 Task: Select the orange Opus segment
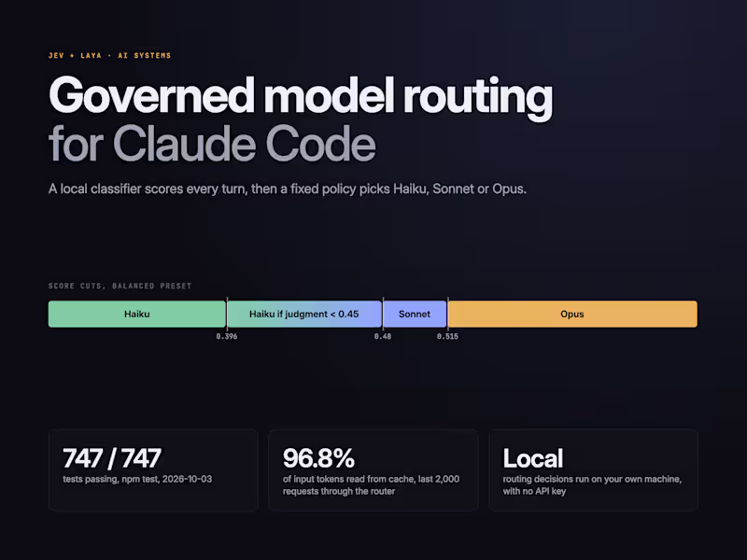[572, 314]
